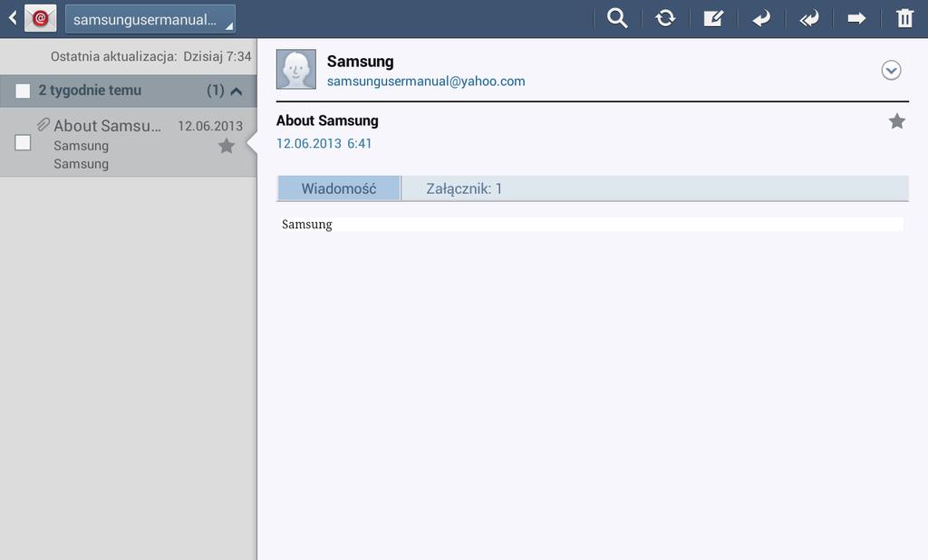Tap the red email app icon
This screenshot has height=560, width=928.
point(40,18)
